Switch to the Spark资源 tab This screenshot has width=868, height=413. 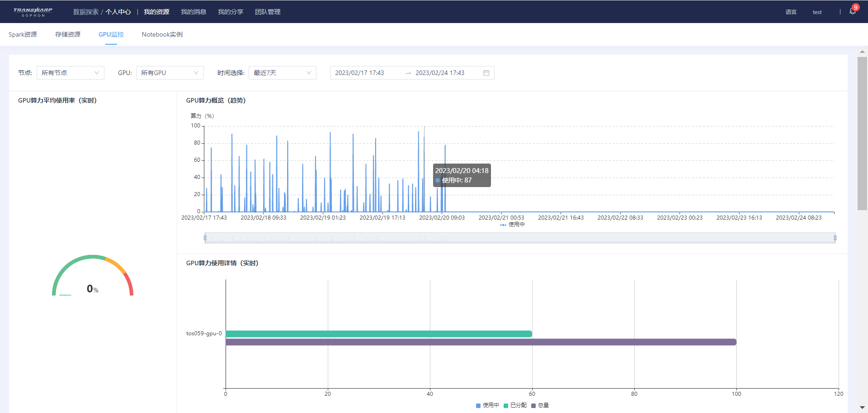[x=23, y=34]
